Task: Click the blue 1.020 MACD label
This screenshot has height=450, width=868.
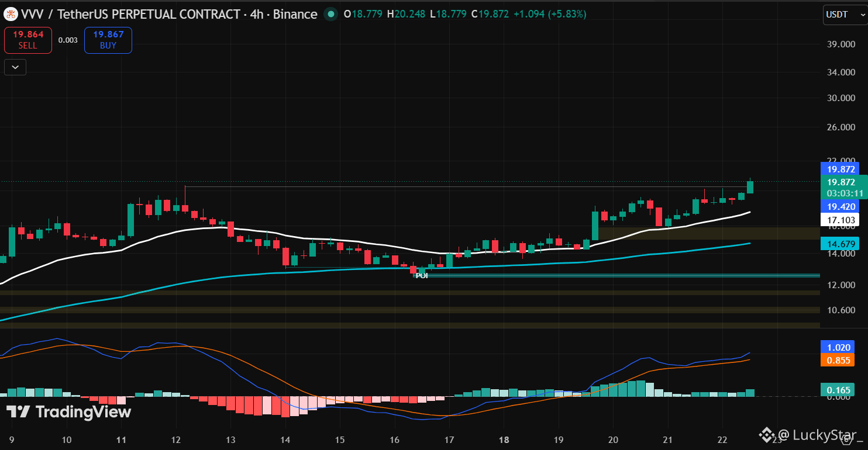Action: [838, 347]
